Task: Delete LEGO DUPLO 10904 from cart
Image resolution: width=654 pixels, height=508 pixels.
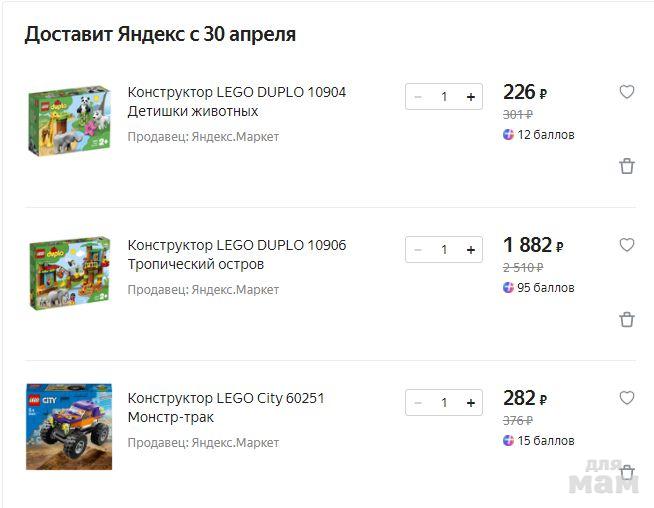Action: (x=627, y=166)
